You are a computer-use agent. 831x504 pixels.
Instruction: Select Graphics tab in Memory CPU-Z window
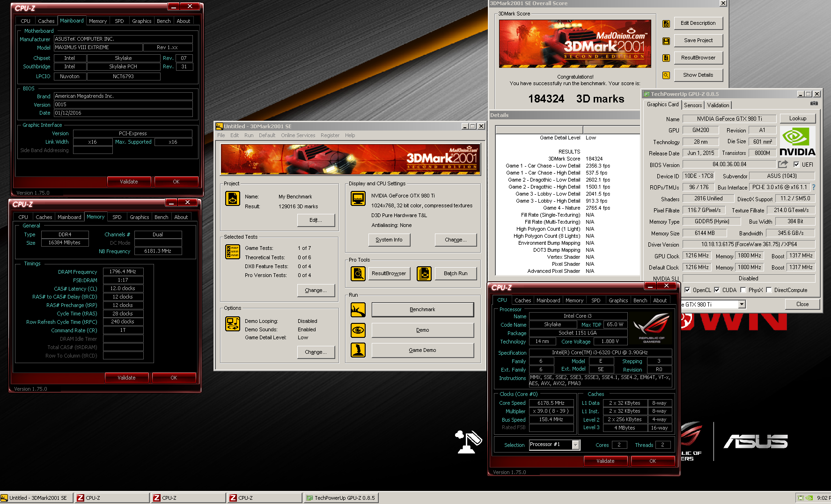pos(140,217)
